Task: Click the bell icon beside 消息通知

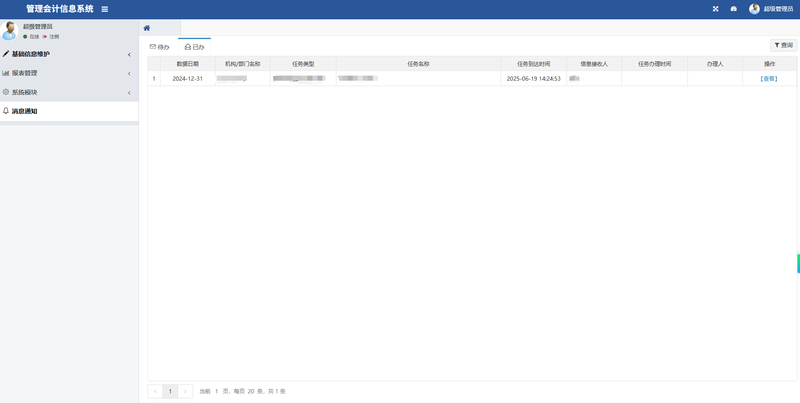Action: (6, 111)
